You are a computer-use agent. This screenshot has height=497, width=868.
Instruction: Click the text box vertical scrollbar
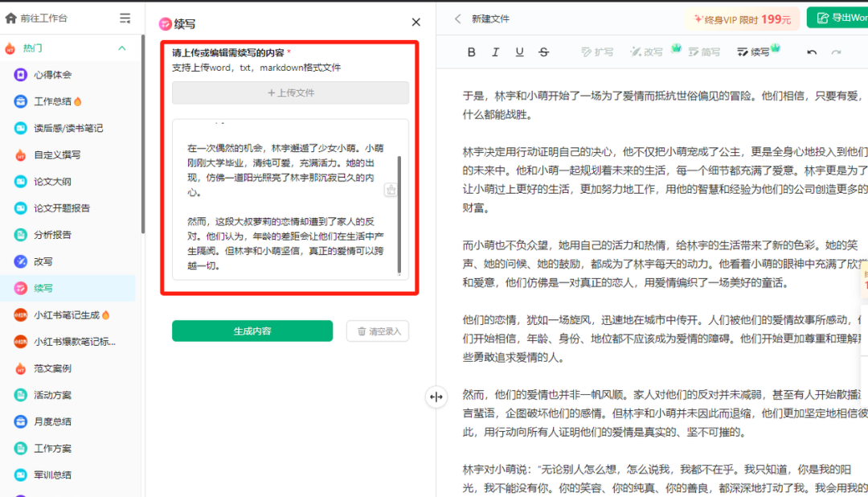point(399,215)
